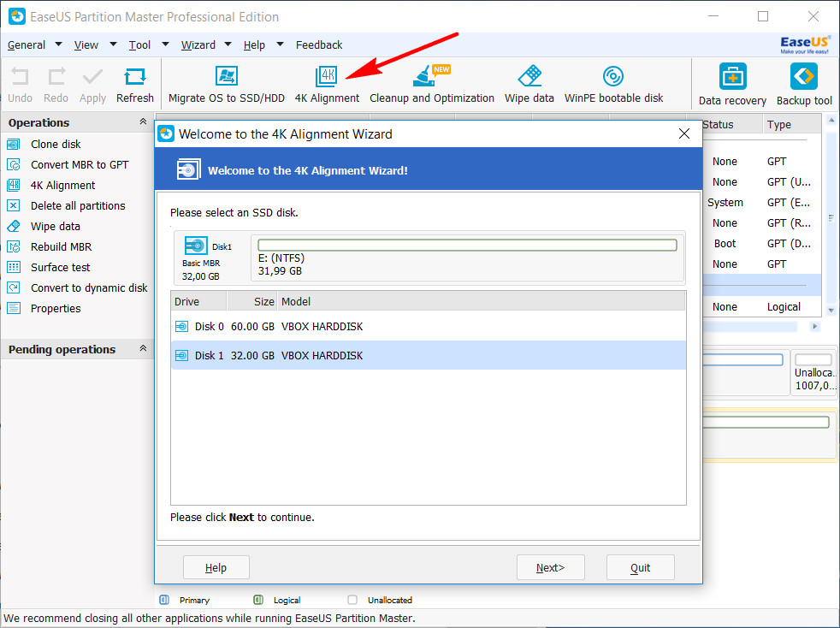Expand dropdown arrow next to Tool
The width and height of the screenshot is (840, 628).
click(166, 44)
